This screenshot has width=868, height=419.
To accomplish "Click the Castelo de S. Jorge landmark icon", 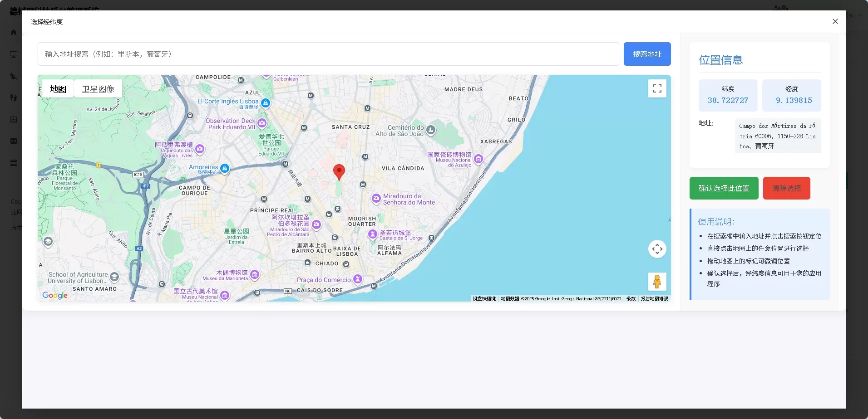I will (373, 234).
